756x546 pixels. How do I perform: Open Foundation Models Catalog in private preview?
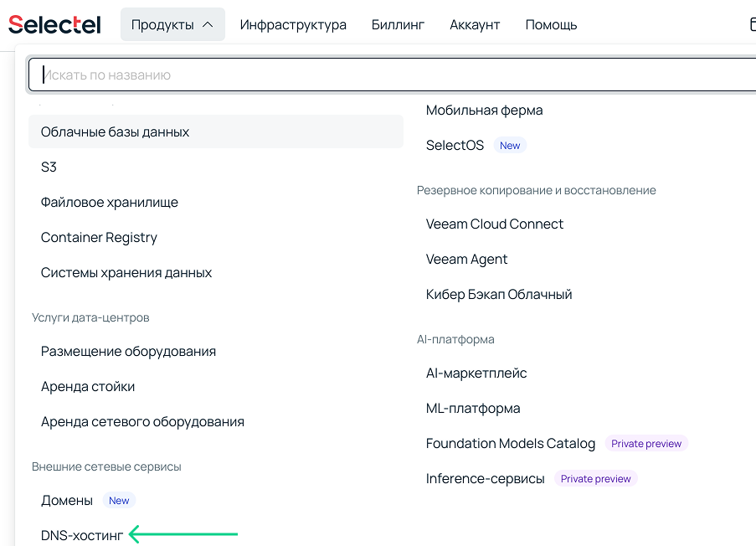coord(511,443)
